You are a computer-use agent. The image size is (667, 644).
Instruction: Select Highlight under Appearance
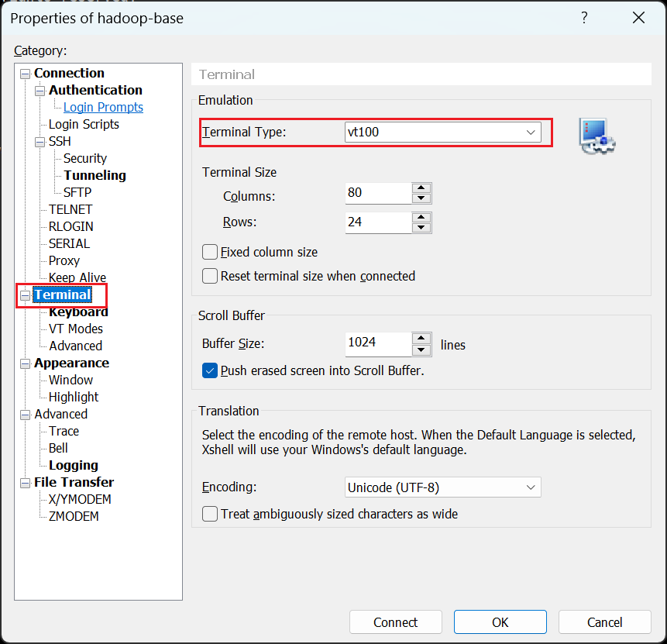coord(74,397)
